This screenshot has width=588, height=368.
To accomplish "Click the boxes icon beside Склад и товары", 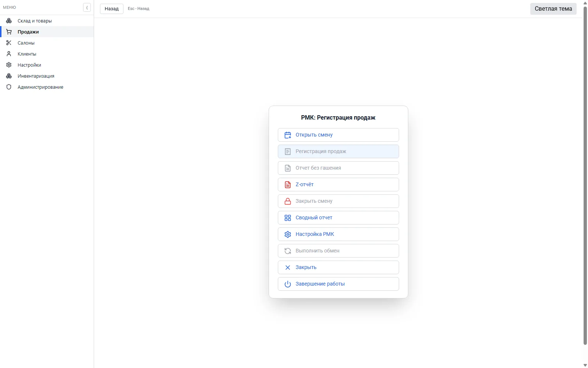I will coord(9,21).
